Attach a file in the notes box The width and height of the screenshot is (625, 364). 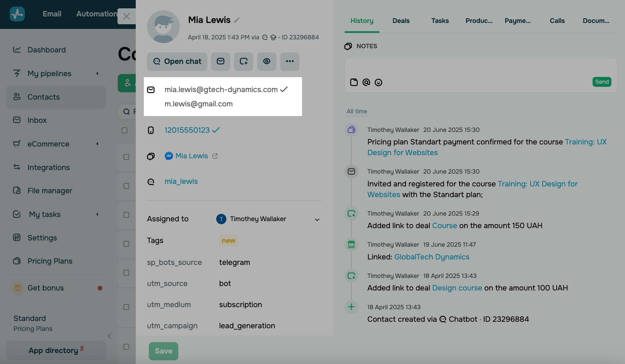[354, 82]
